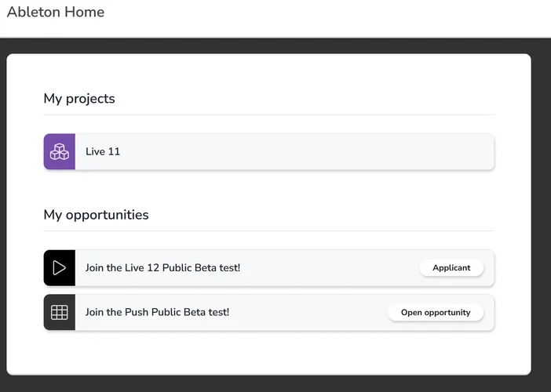Click the Live 12 beta play icon
This screenshot has width=551, height=392.
60,268
